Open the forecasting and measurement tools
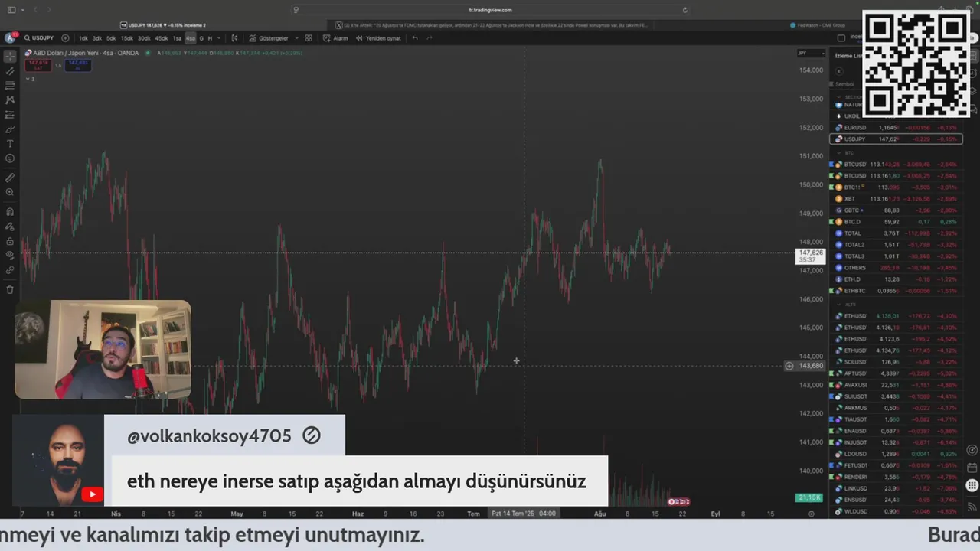Viewport: 980px width, 551px height. click(10, 115)
